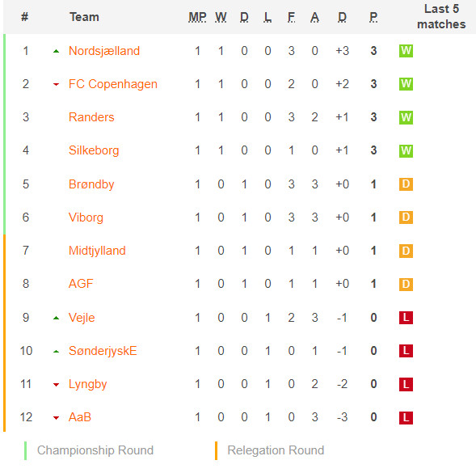Click Brøndby's orange D result badge
The height and width of the screenshot is (473, 476).
(x=406, y=184)
